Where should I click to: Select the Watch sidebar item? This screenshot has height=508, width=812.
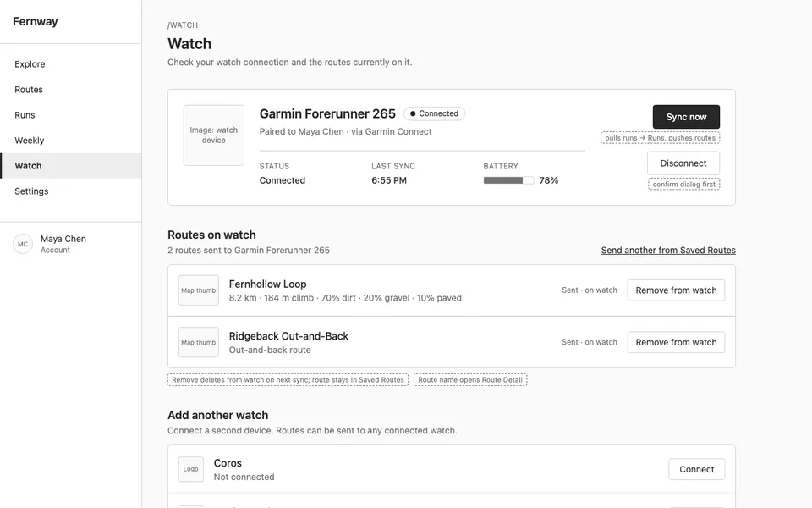pyautogui.click(x=70, y=166)
